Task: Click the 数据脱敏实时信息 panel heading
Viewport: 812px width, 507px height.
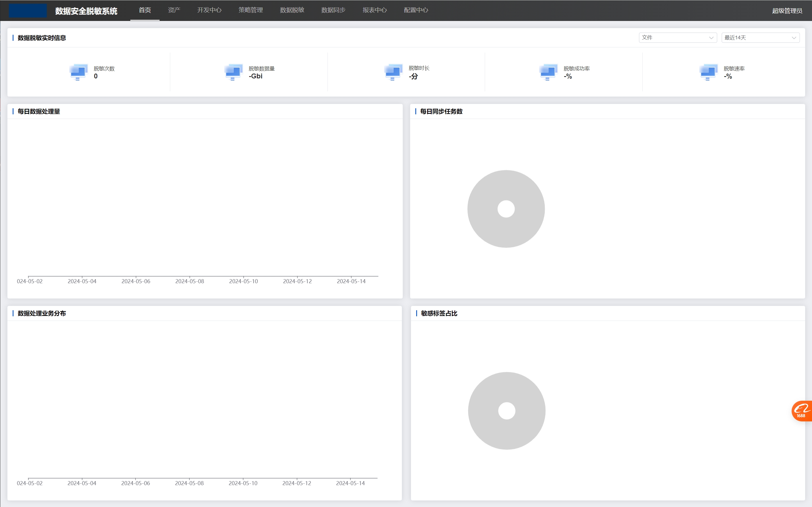Action: click(x=42, y=38)
